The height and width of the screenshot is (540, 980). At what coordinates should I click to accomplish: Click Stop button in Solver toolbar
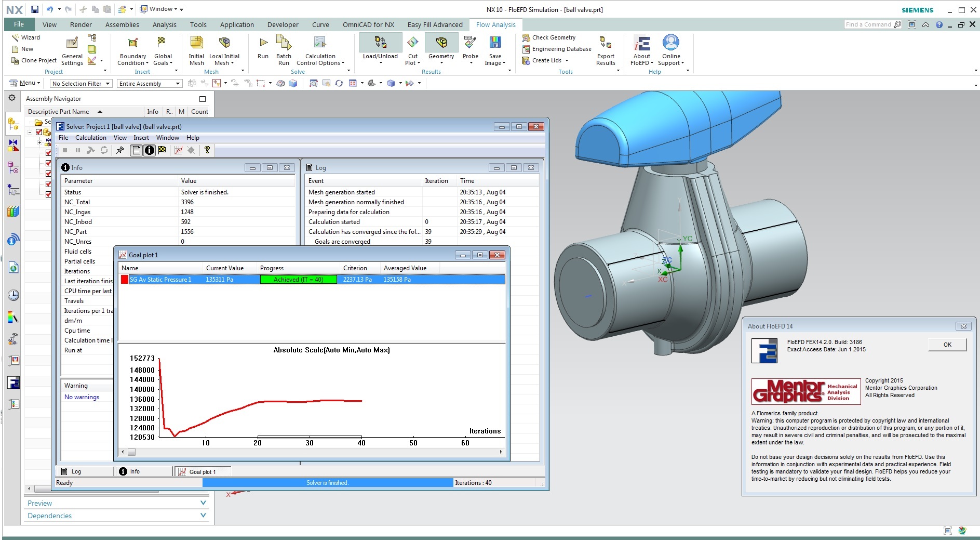65,150
